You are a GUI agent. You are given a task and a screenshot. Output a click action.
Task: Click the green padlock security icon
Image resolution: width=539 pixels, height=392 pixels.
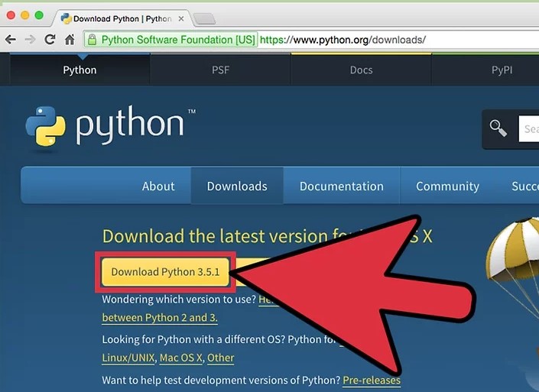[x=92, y=40]
